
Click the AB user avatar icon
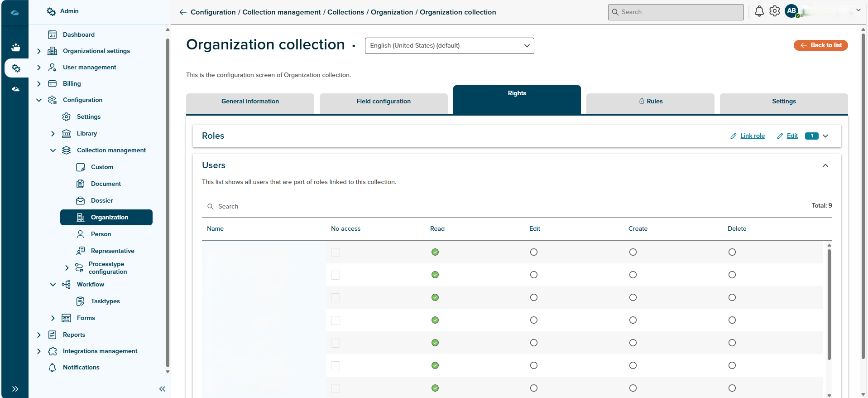click(x=791, y=11)
